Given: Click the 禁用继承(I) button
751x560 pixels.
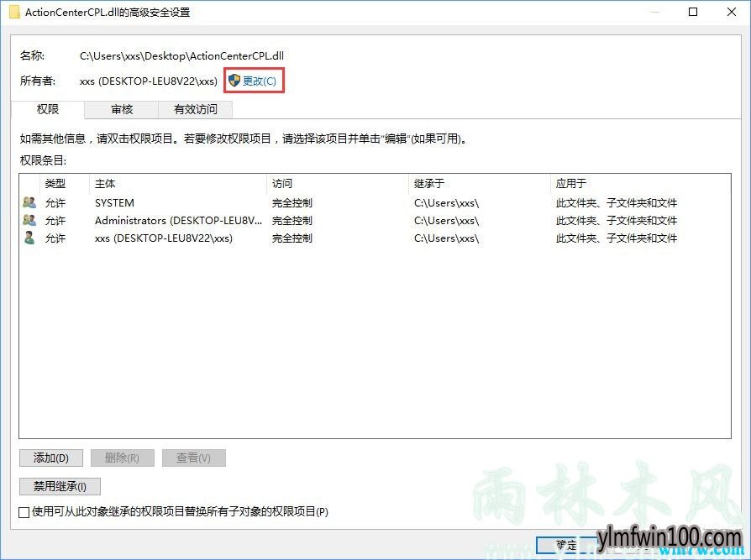Looking at the screenshot, I should pos(60,487).
